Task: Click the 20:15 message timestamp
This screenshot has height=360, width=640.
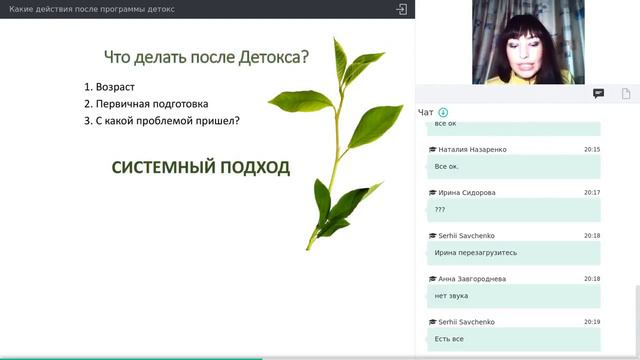Action: click(592, 149)
